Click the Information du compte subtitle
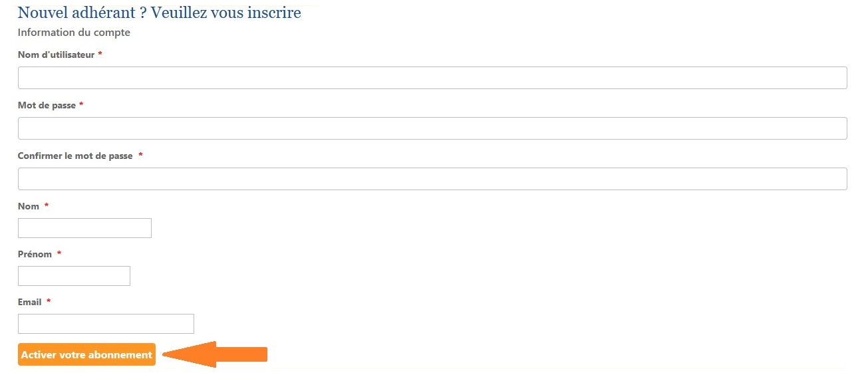This screenshot has height=375, width=868. click(74, 33)
